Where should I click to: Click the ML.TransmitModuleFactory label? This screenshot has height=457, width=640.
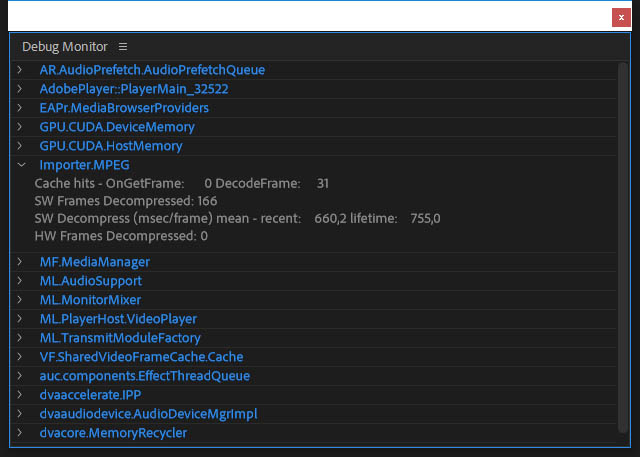click(120, 338)
